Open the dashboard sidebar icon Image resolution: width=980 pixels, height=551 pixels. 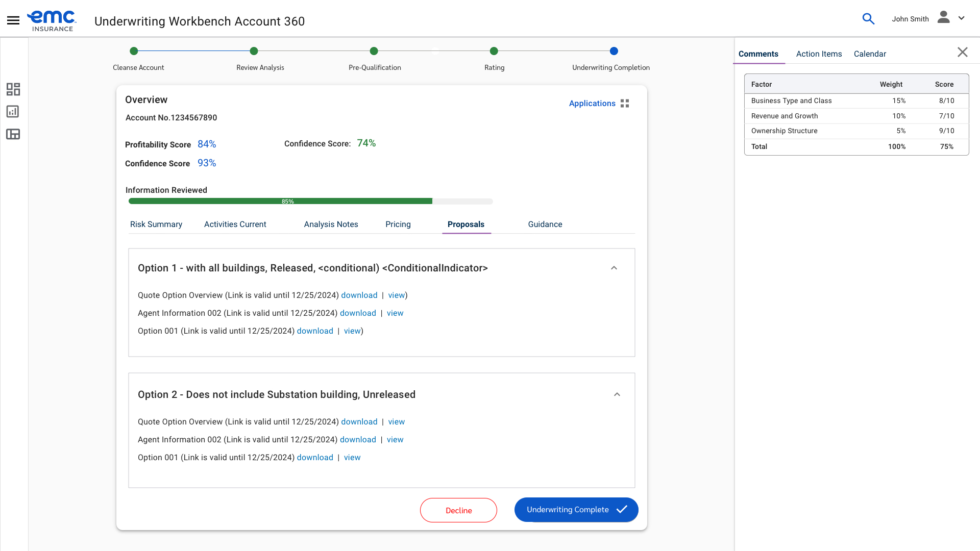(x=13, y=89)
